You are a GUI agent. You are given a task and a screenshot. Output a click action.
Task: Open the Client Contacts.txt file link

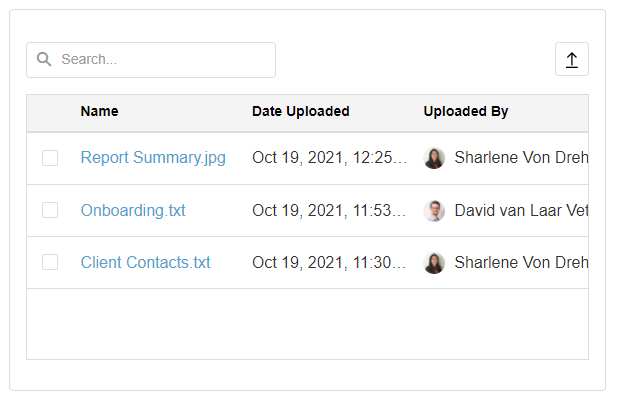[145, 263]
